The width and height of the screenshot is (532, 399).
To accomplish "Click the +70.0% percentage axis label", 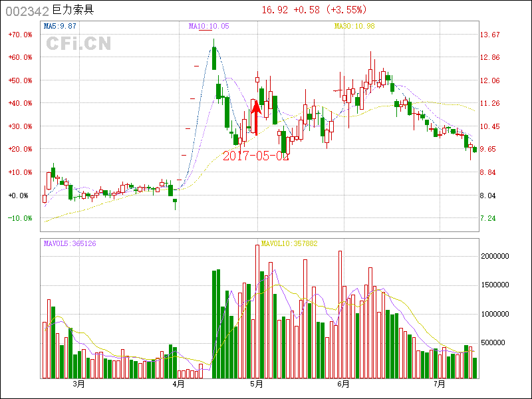I will pyautogui.click(x=20, y=35).
